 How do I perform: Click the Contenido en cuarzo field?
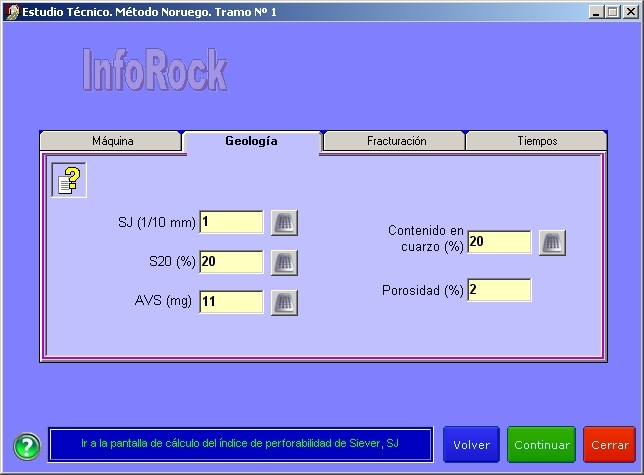coord(499,242)
